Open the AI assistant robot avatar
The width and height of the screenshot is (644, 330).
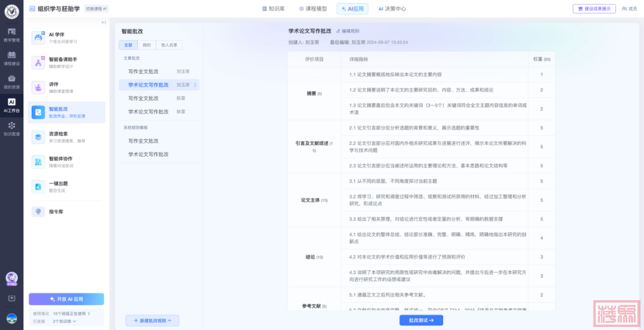click(x=11, y=278)
